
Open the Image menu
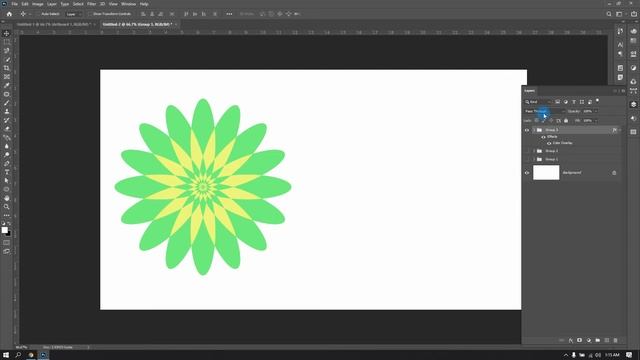pos(38,4)
